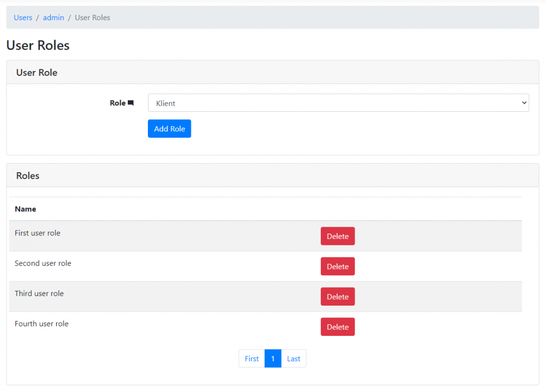This screenshot has width=546, height=392.
Task: Go to First page in pagination
Action: point(251,359)
